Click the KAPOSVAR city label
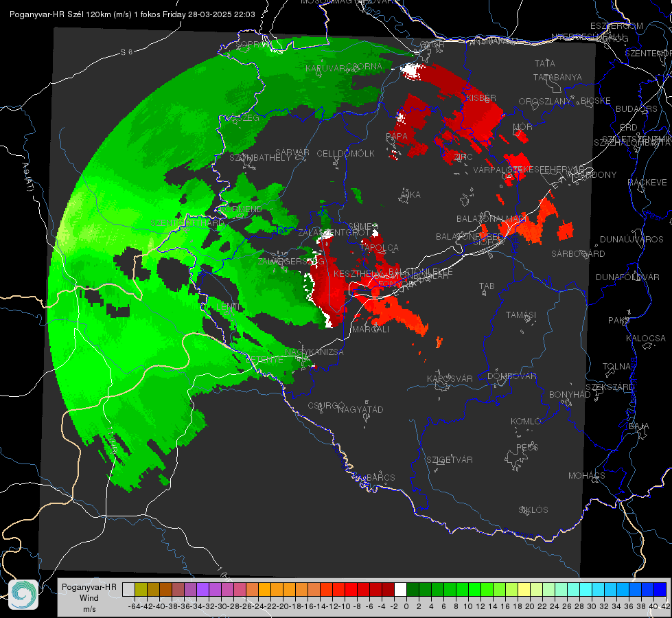Image resolution: width=672 pixels, height=618 pixels. coord(450,378)
